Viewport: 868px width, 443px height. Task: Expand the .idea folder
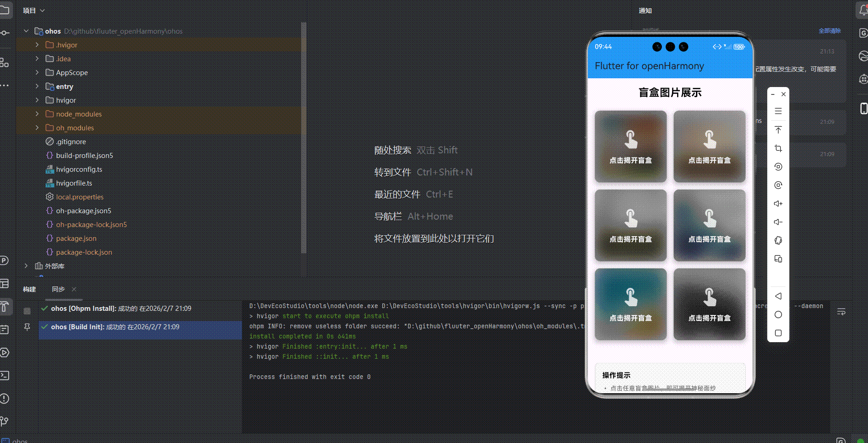pos(37,58)
